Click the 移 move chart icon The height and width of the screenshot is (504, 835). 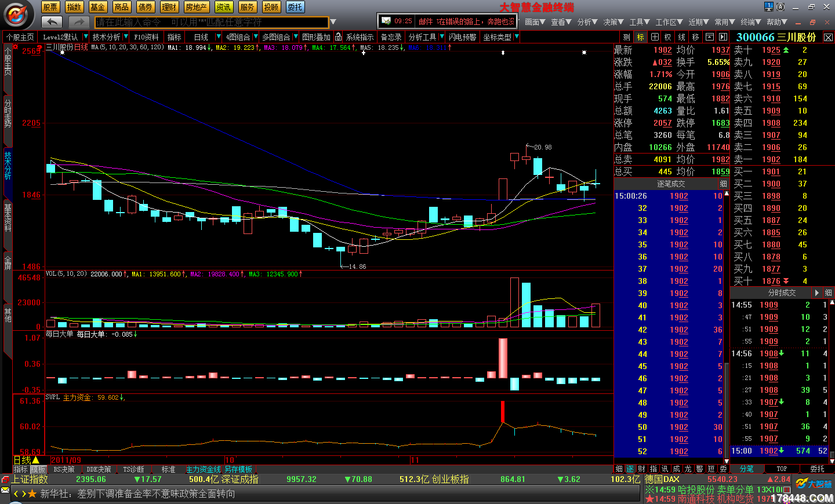[x=695, y=36]
